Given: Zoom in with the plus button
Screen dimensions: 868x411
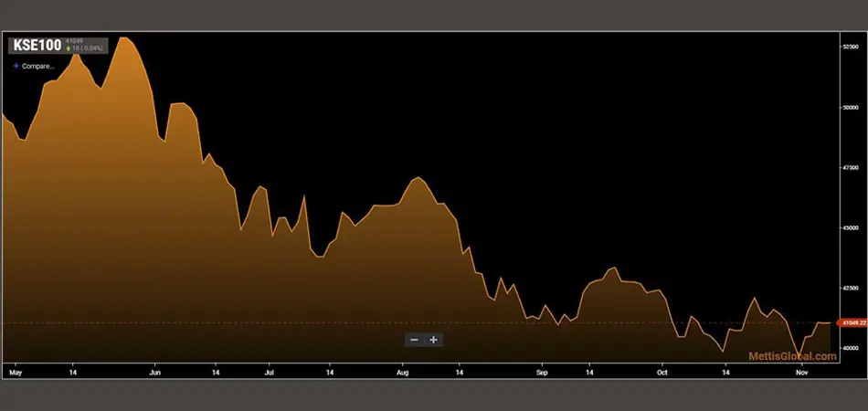Looking at the screenshot, I should coord(433,340).
